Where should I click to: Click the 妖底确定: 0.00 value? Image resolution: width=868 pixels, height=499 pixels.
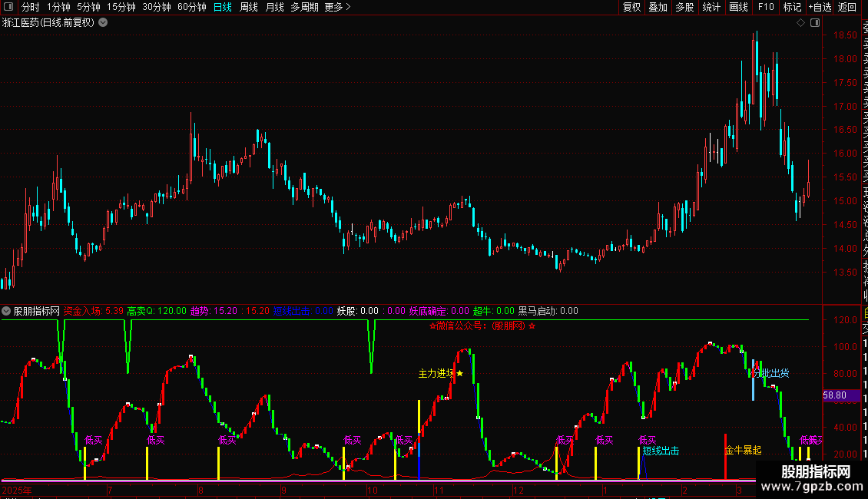point(439,311)
